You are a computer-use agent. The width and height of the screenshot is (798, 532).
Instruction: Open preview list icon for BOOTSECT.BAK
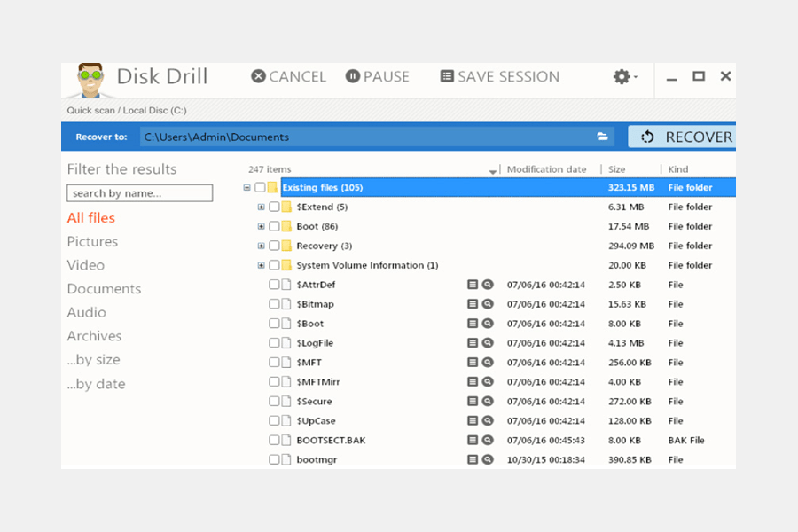click(x=473, y=440)
